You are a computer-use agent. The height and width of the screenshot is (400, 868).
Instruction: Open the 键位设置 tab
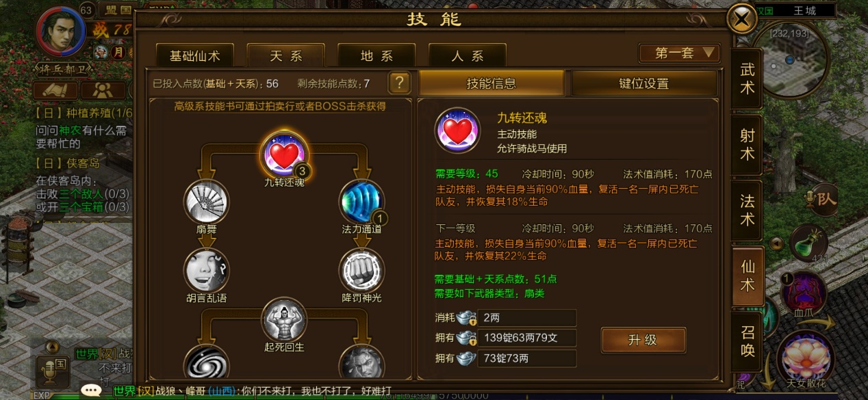click(x=643, y=83)
